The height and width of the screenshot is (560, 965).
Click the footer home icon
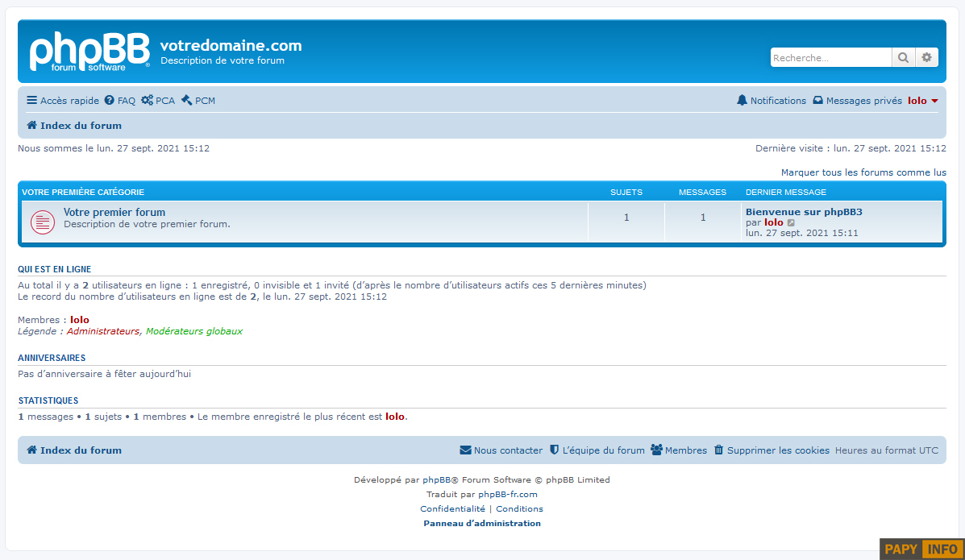[32, 450]
